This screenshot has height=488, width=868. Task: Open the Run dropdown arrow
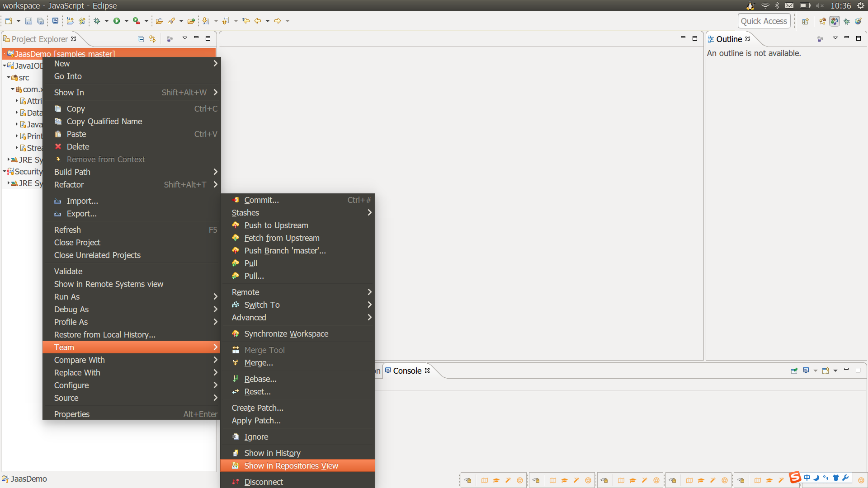coord(127,21)
